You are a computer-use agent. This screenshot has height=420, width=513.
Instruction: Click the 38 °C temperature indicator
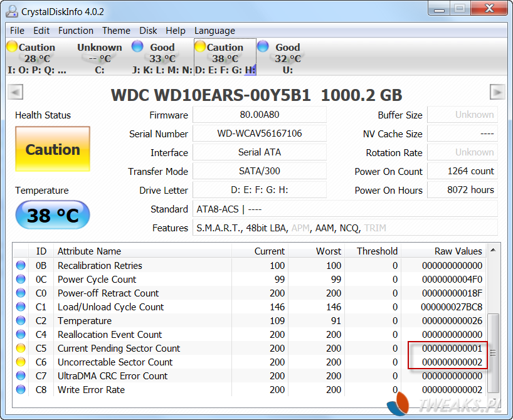(53, 215)
